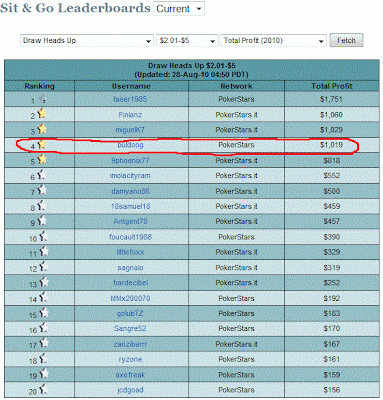Click the white star next to rank 17

(43, 343)
